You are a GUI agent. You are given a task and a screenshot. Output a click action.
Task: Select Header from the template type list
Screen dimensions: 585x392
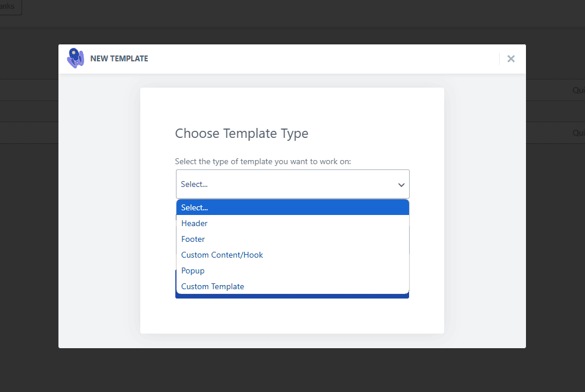click(x=195, y=223)
